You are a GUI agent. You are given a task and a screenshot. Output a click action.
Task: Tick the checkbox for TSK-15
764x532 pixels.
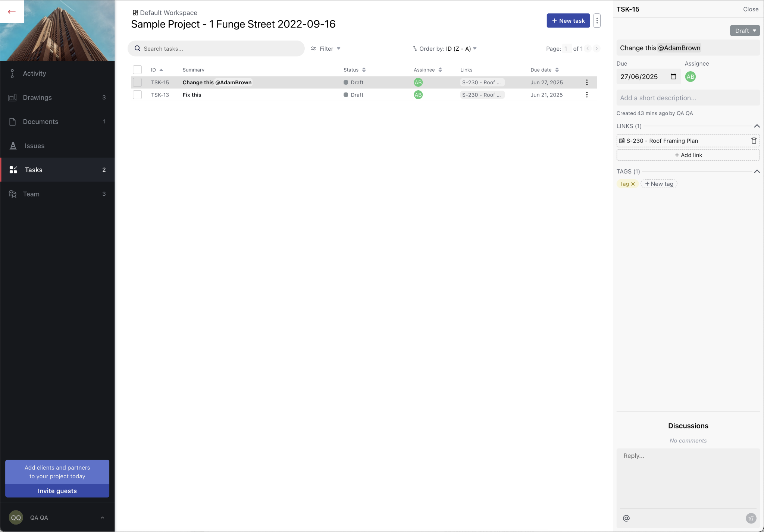click(x=137, y=82)
